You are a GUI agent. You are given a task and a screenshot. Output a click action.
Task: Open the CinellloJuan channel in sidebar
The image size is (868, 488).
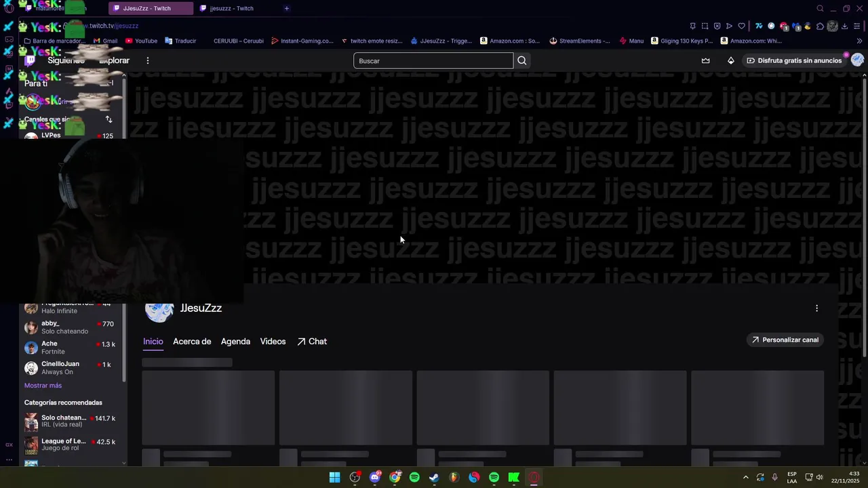click(70, 368)
